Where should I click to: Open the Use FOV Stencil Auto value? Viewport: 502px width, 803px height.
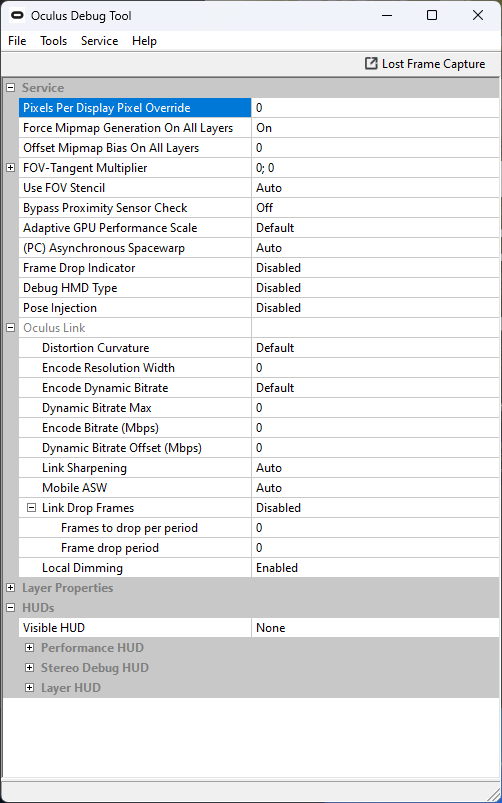[x=375, y=188]
